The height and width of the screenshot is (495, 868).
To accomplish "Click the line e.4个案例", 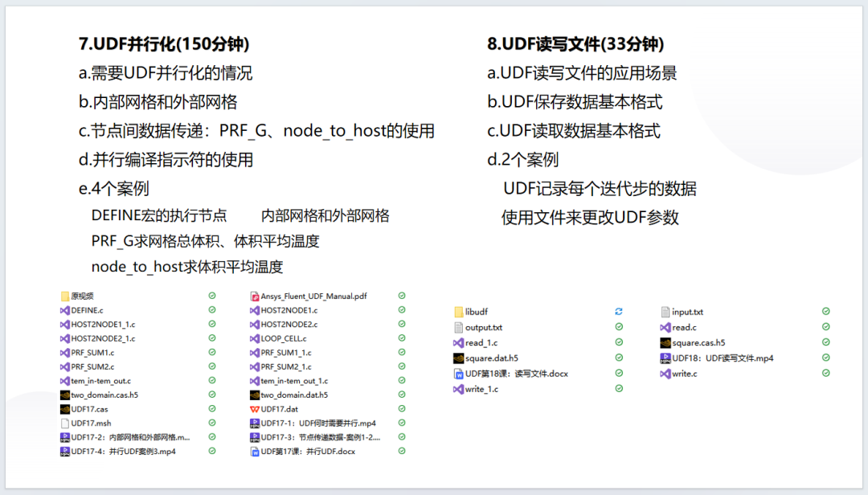I will click(x=113, y=188).
